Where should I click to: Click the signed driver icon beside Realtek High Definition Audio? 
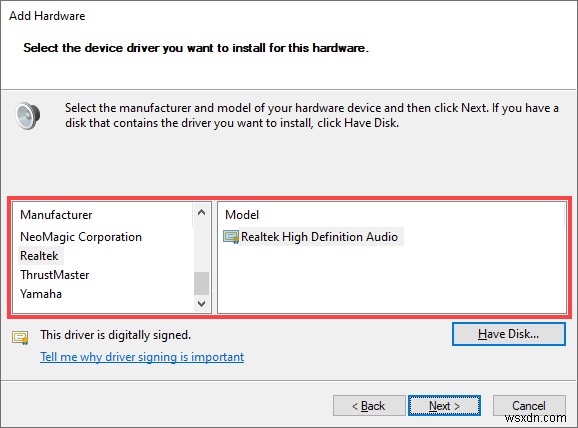(231, 237)
